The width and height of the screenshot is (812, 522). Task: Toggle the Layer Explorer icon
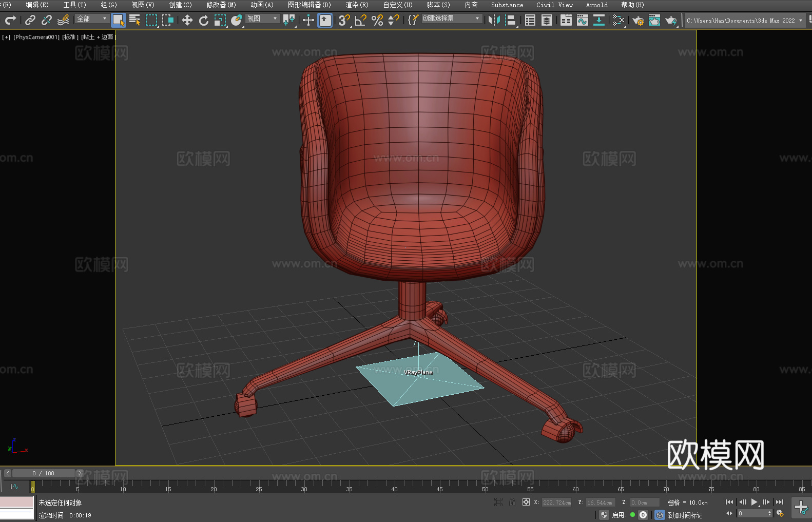[547, 20]
